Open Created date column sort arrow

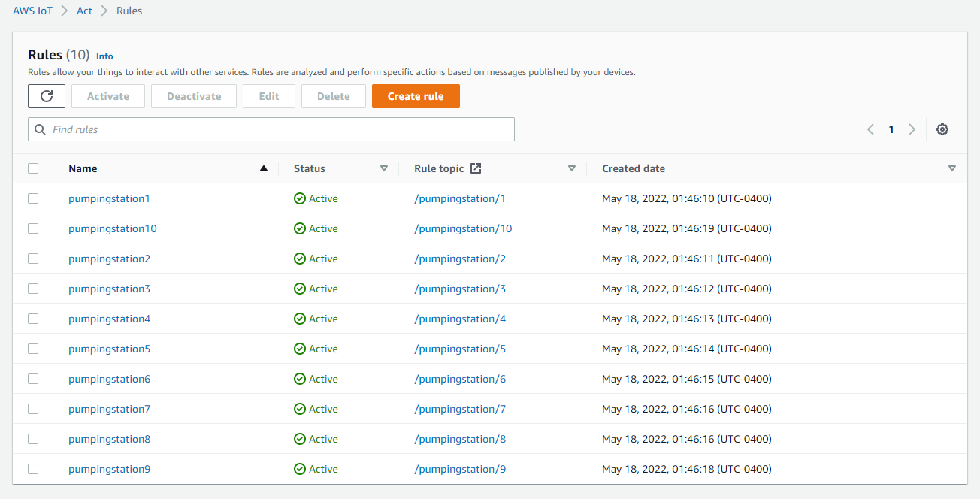(952, 168)
